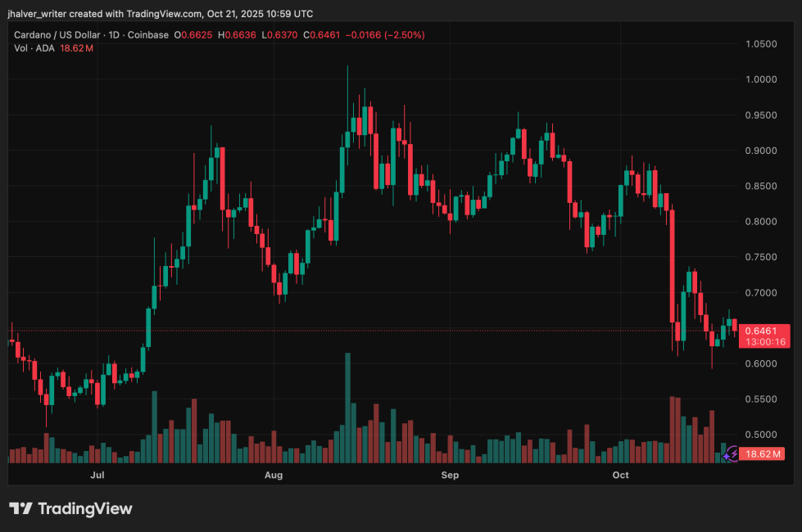Click the 0.9500 label on the price scale

pos(762,115)
